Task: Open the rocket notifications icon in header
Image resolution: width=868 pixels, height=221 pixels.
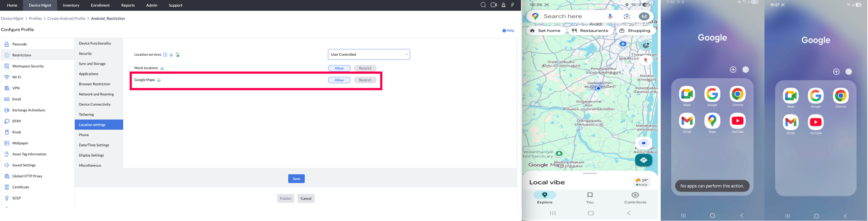Action: click(x=503, y=5)
